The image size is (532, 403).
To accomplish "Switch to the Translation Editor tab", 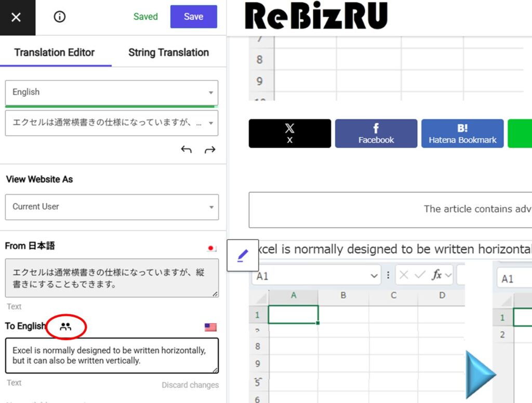I will point(54,53).
